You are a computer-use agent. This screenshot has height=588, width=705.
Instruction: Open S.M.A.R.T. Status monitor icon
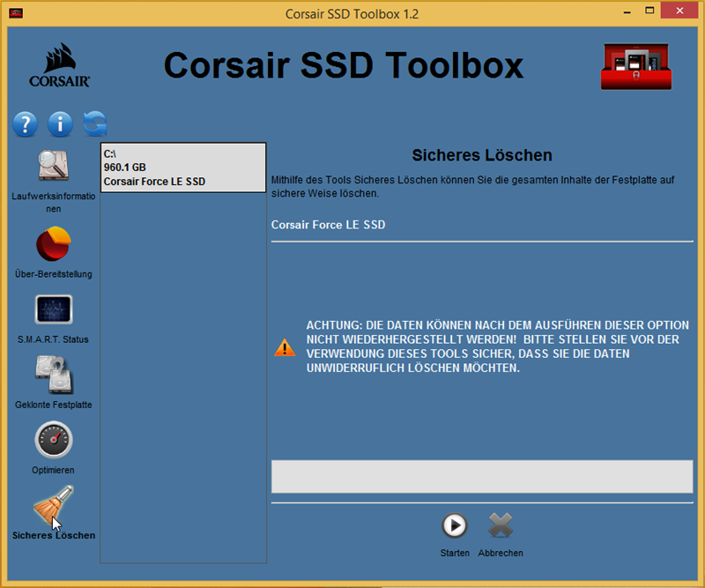(x=54, y=309)
